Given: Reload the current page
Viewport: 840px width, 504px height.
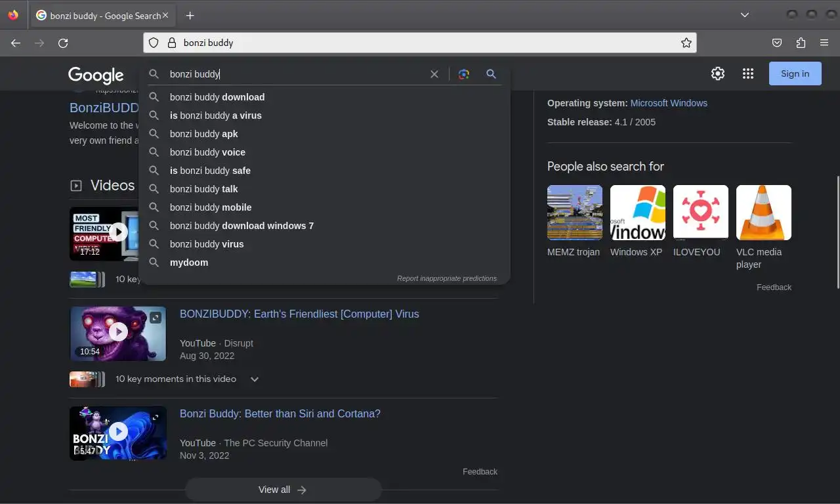Looking at the screenshot, I should click(x=63, y=43).
